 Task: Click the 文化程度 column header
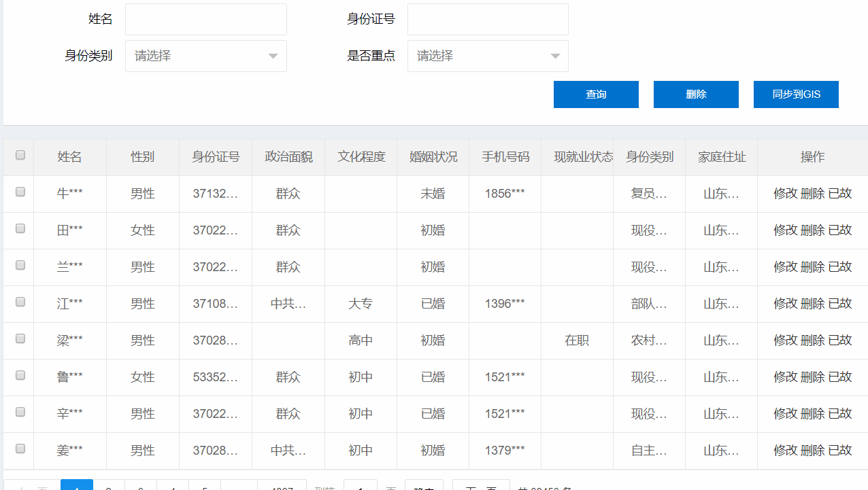361,157
